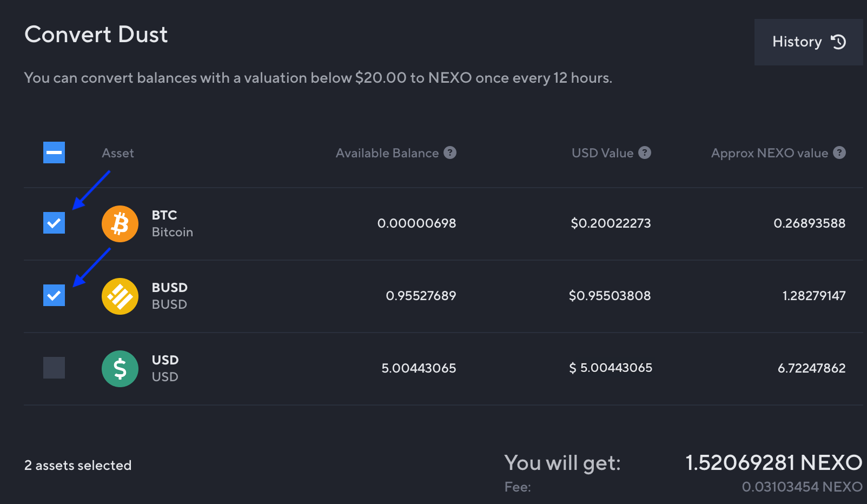
Task: Open Available Balance help tooltip icon
Action: (451, 152)
